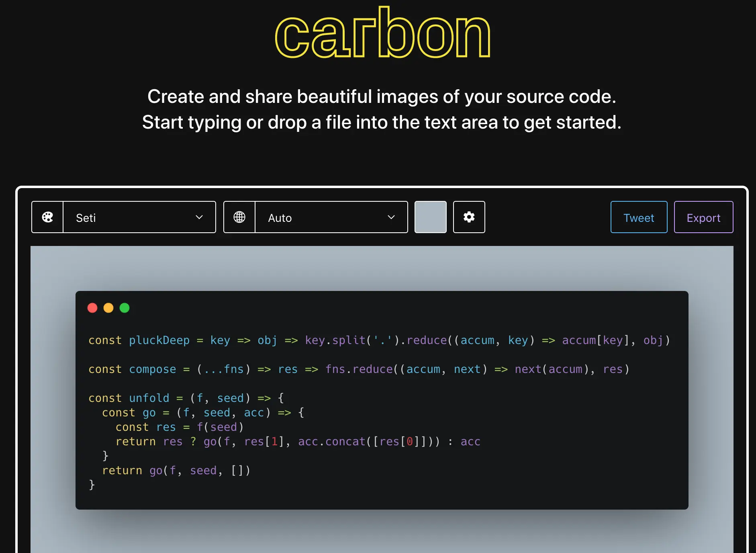This screenshot has width=756, height=553.
Task: Expand the theme dropdown chevron
Action: (199, 217)
